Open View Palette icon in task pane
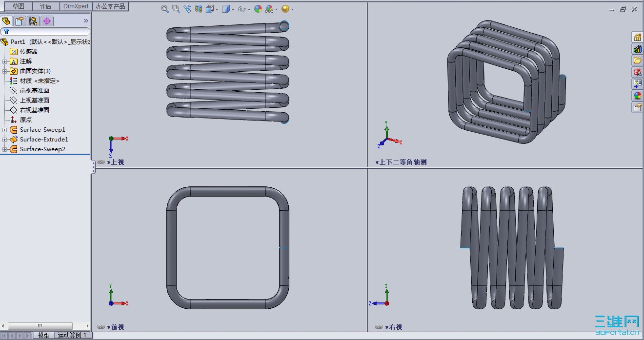Screen dimensions: 644x340 point(637,84)
